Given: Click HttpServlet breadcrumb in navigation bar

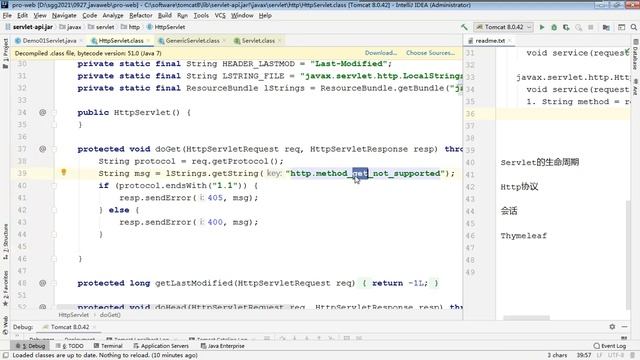Looking at the screenshot, I should [166, 27].
